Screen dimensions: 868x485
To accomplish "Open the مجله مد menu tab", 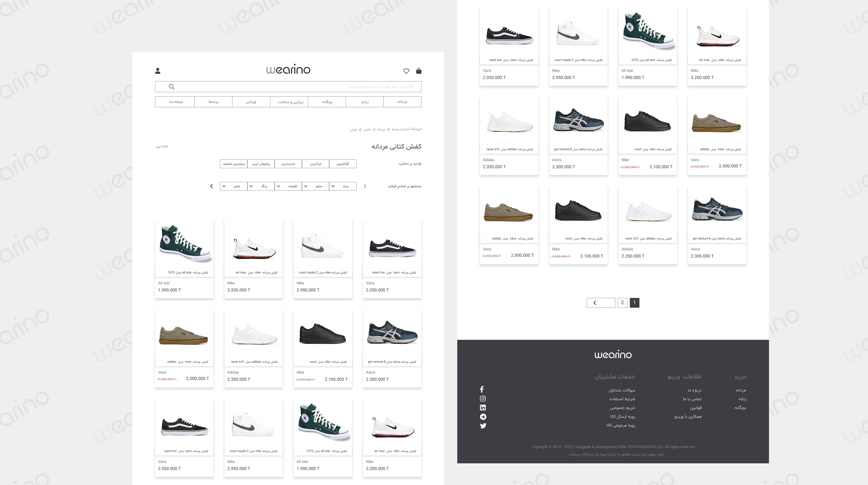I will (x=175, y=102).
